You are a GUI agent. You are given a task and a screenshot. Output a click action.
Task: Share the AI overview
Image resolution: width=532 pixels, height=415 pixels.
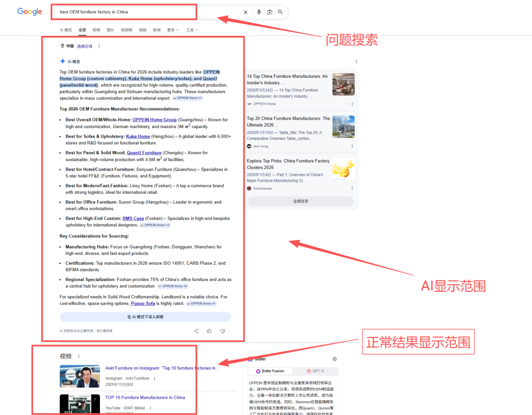point(196,331)
